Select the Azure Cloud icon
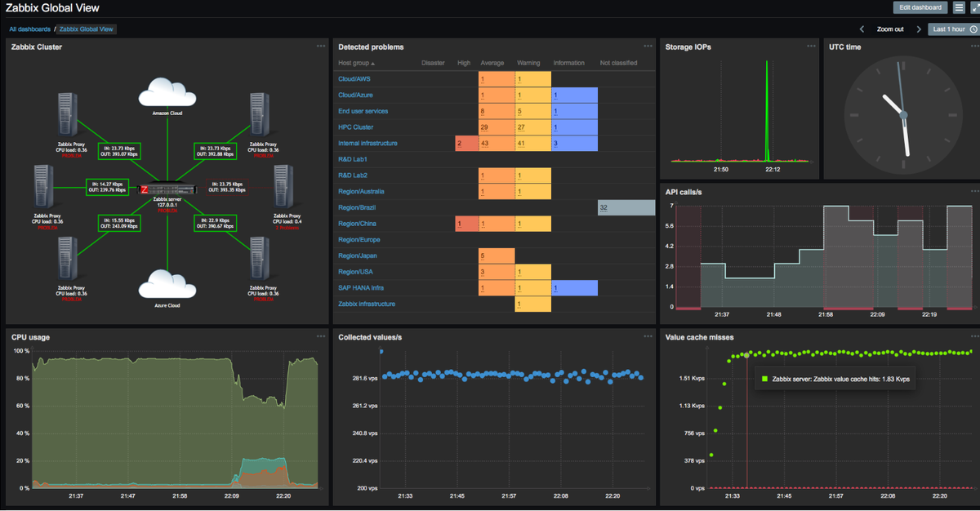980x511 pixels. 167,283
